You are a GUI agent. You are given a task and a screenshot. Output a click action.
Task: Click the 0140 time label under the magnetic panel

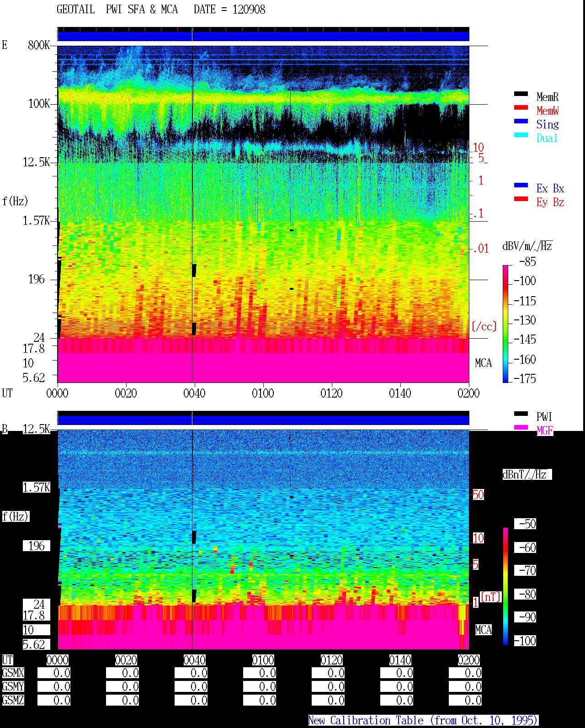tap(400, 660)
